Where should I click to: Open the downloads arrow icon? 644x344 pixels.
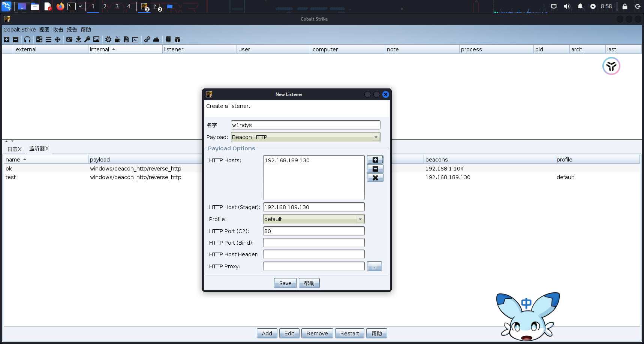(x=78, y=39)
